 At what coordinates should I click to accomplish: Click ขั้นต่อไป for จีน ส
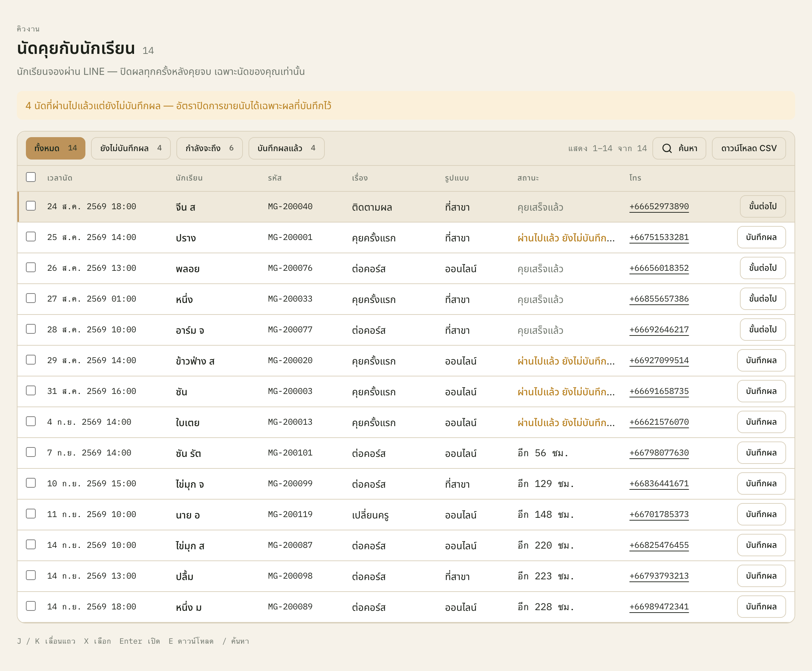click(763, 206)
